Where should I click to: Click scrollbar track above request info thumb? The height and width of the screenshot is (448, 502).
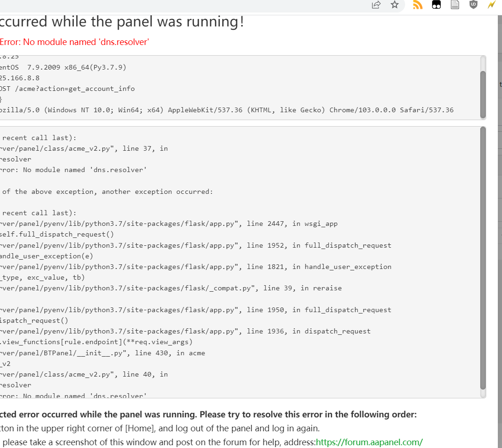tap(483, 64)
